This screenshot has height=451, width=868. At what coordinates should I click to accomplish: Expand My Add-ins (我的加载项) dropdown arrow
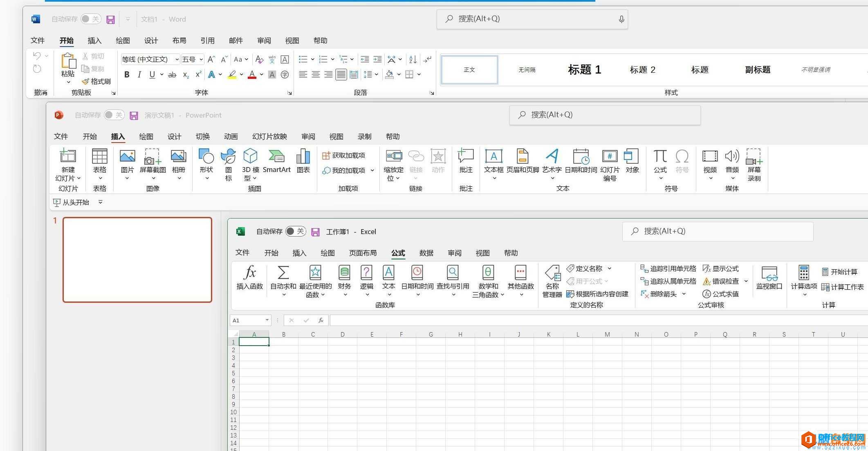click(372, 170)
